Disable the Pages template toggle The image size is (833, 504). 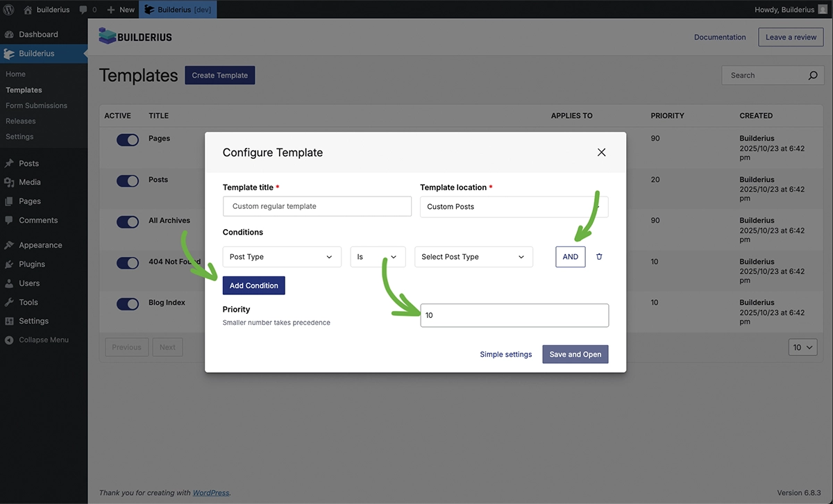[x=127, y=140]
